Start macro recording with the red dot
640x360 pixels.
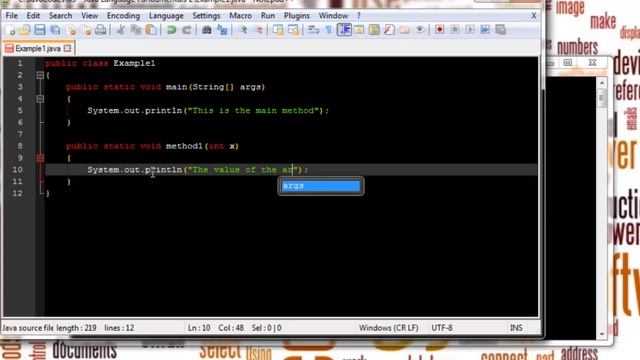[x=440, y=30]
